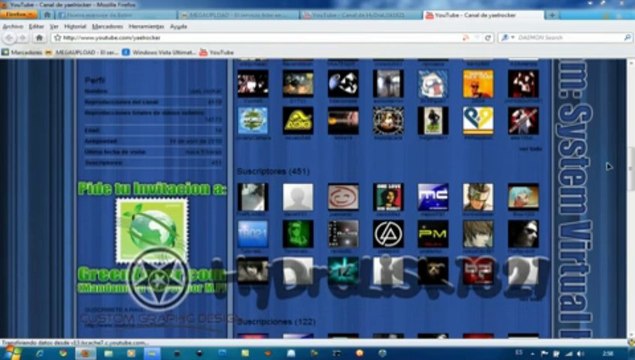The height and width of the screenshot is (360, 635).
Task: Open the MEGAUPLOAD bookmark in bookmarks toolbar
Action: pyautogui.click(x=82, y=53)
